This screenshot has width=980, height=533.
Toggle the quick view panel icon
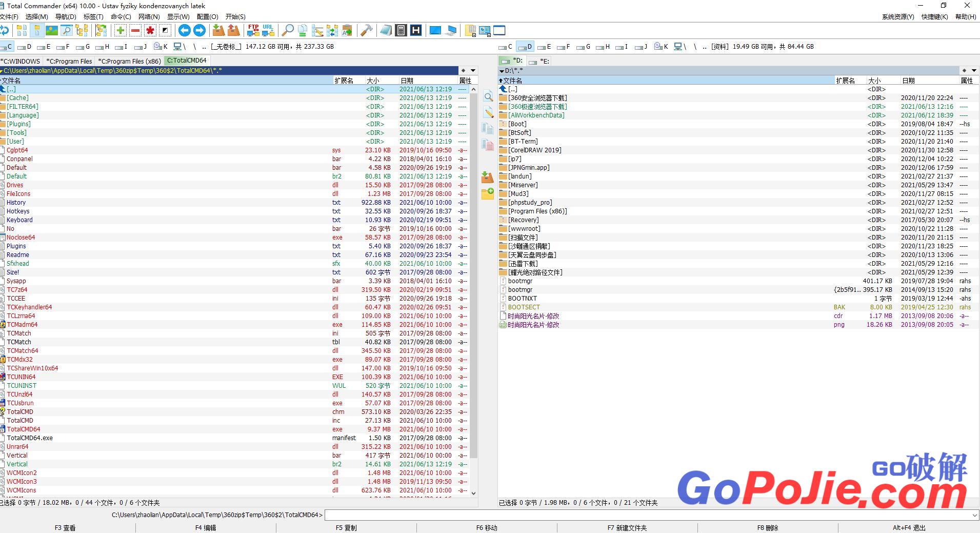66,31
